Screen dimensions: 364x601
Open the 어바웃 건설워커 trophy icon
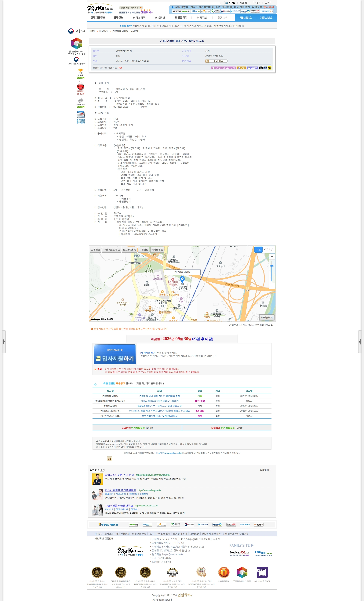pyautogui.click(x=81, y=73)
